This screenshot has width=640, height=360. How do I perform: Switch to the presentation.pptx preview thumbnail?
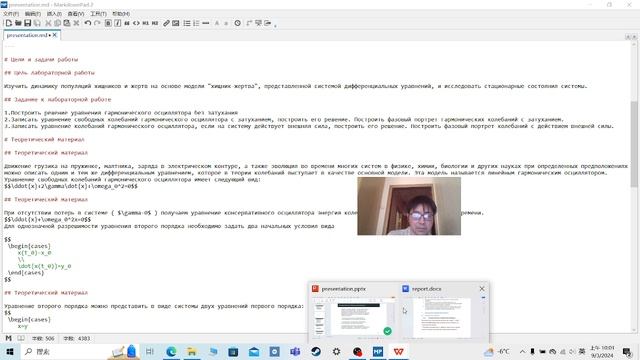click(353, 318)
